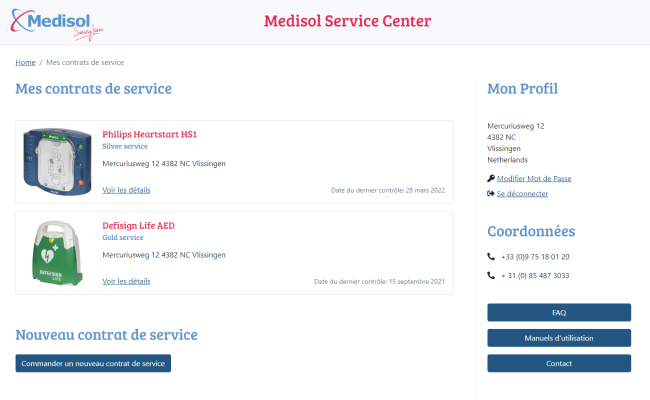Click the phone icon next to +33 number
This screenshot has width=650, height=400.
491,257
